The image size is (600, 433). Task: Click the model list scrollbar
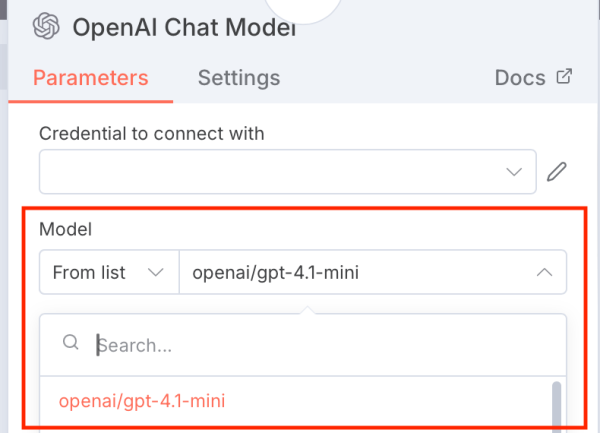[556, 405]
